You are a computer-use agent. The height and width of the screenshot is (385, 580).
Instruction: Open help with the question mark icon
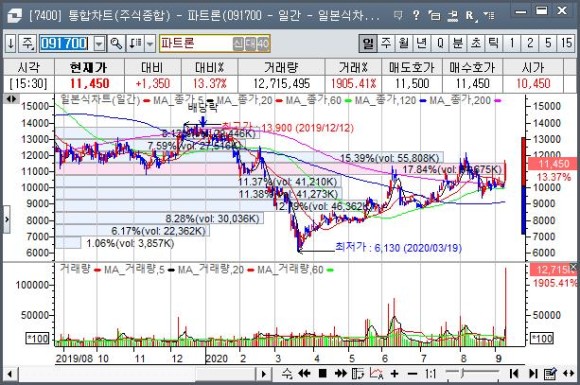416,15
